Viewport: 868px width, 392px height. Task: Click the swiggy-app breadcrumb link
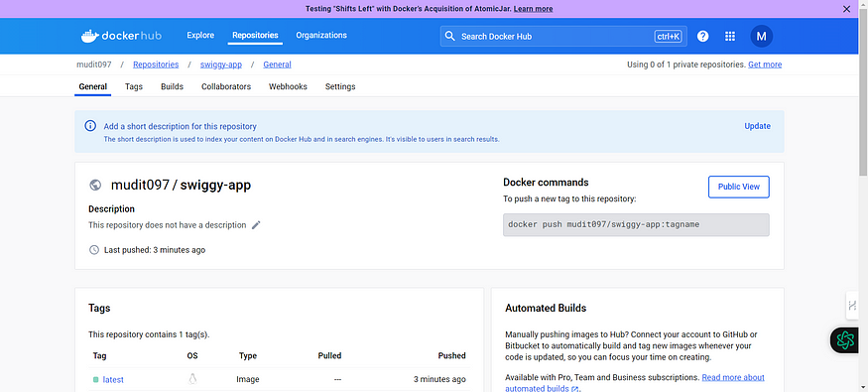tap(221, 65)
